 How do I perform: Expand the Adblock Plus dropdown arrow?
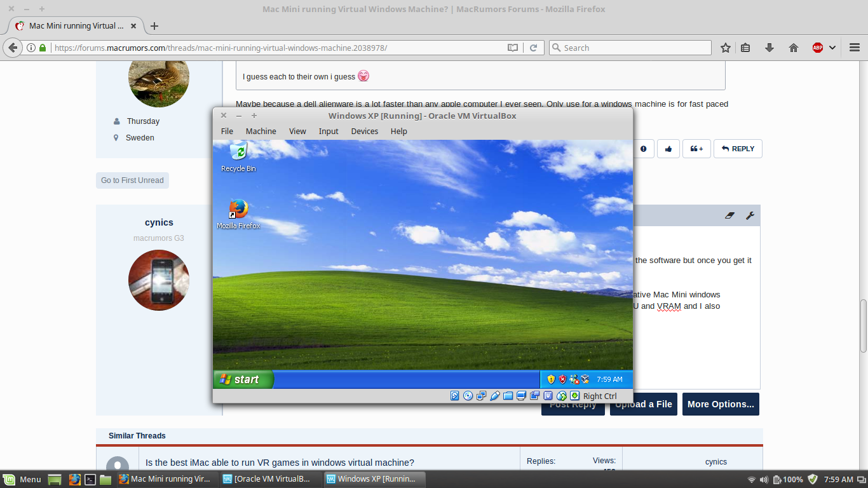click(x=832, y=48)
